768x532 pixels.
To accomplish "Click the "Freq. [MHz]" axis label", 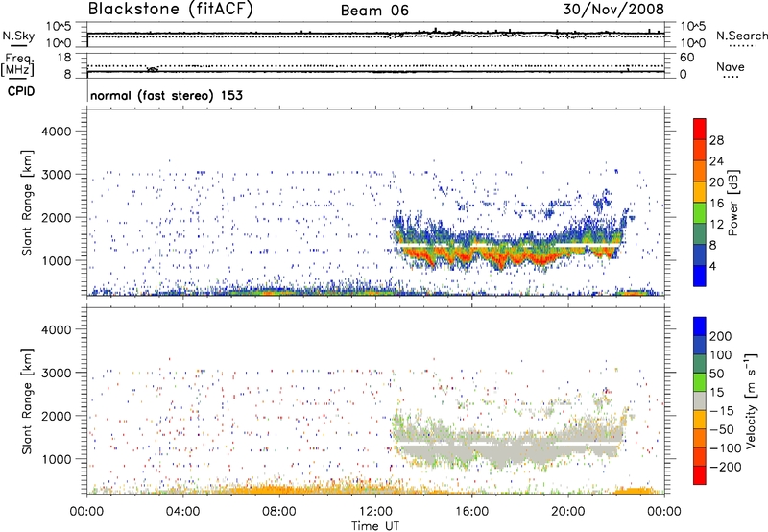I will click(x=17, y=64).
